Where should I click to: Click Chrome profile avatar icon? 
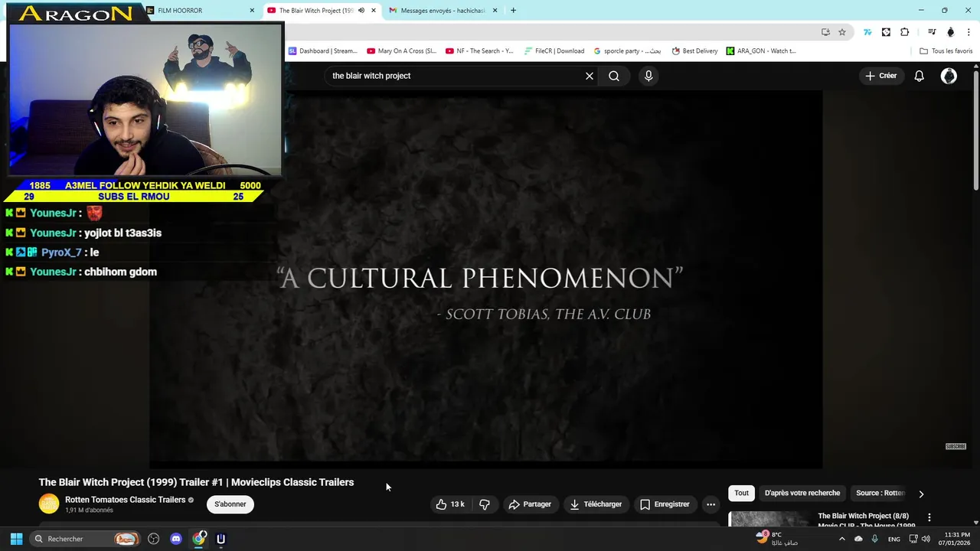pos(951,32)
